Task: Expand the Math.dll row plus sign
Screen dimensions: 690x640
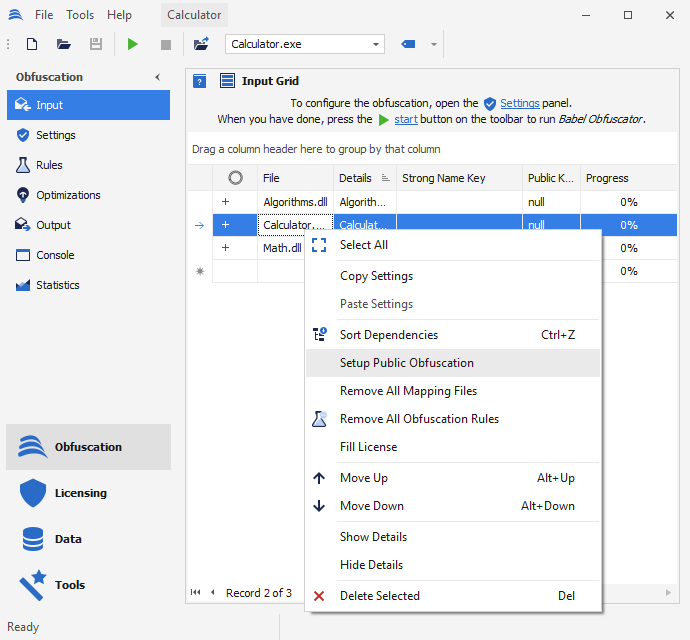Action: click(x=225, y=248)
